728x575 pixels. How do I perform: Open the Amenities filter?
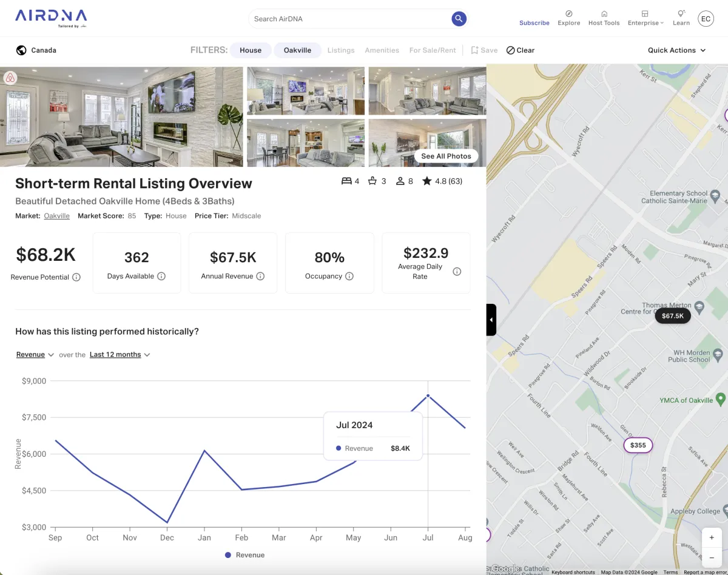tap(382, 50)
